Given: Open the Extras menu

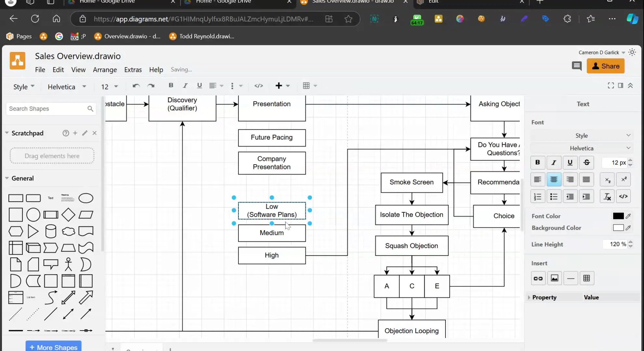Looking at the screenshot, I should (x=133, y=70).
